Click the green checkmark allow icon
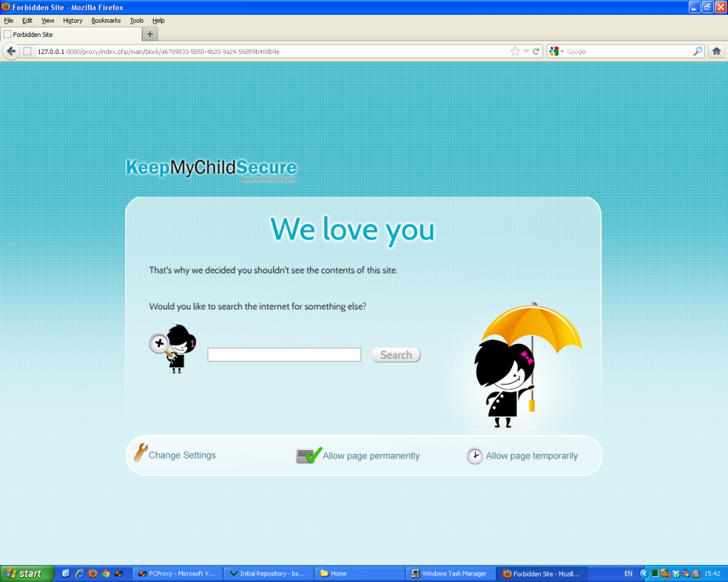Image resolution: width=728 pixels, height=582 pixels. (309, 456)
